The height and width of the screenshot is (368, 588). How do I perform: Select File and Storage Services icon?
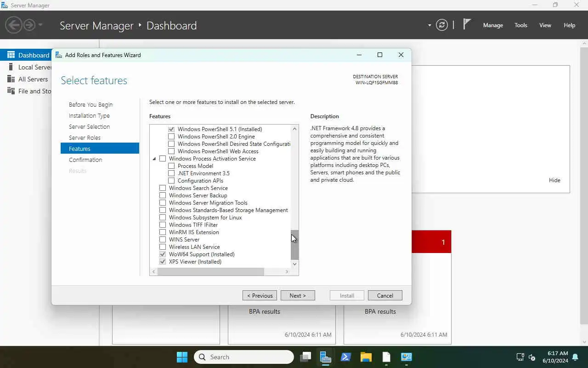(11, 91)
